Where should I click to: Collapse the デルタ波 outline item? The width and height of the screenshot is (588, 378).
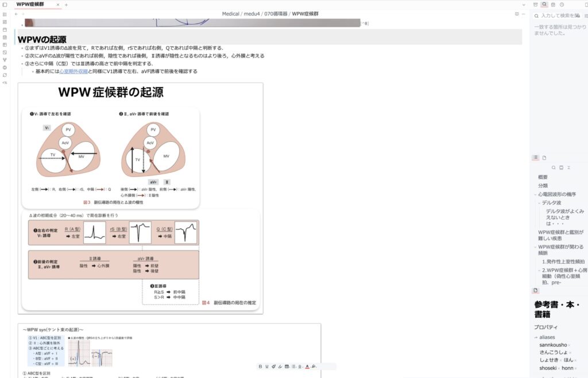click(540, 203)
